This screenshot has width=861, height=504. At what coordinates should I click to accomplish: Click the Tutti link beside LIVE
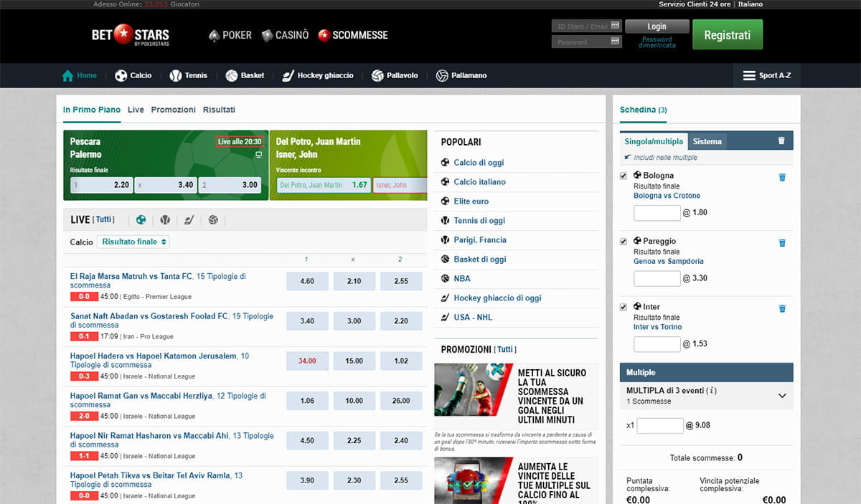[104, 219]
